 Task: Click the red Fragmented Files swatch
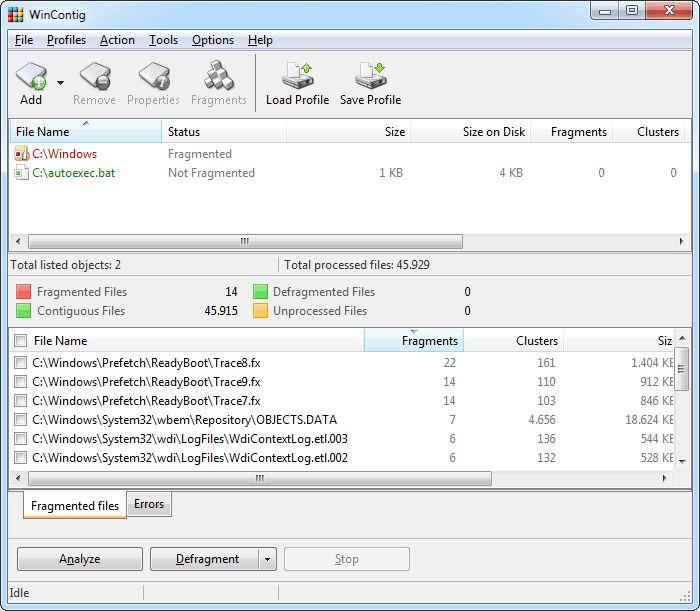point(23,291)
